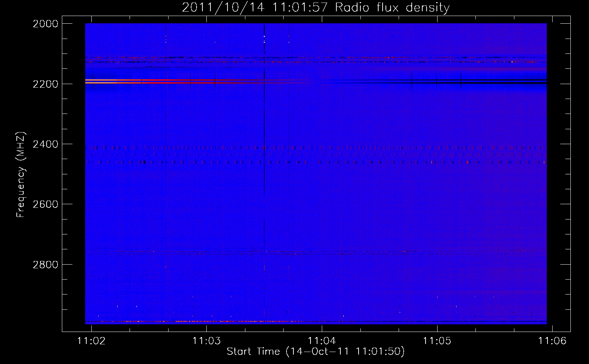This screenshot has width=589, height=364.
Task: Click the 11:05 time tick label
Action: pos(437,341)
